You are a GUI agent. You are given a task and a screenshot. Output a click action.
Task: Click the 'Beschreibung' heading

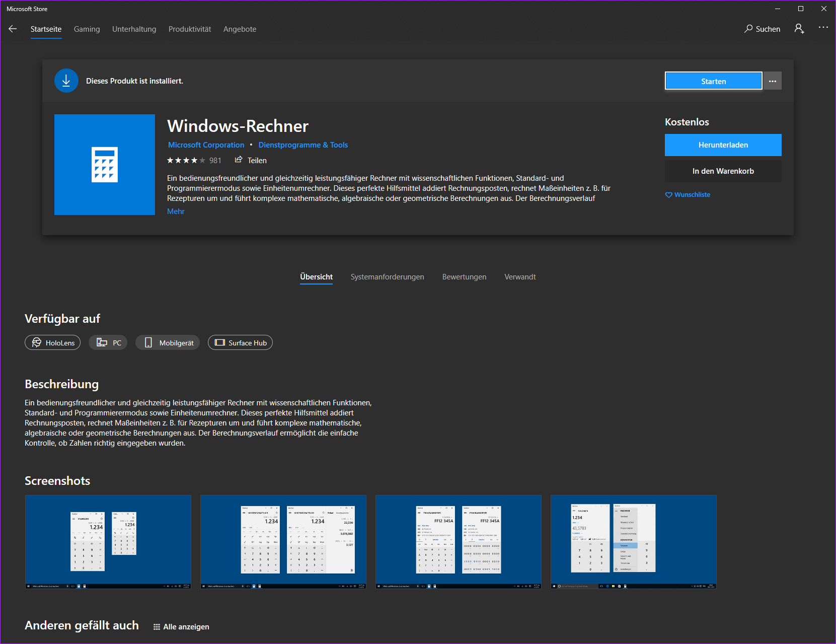61,384
